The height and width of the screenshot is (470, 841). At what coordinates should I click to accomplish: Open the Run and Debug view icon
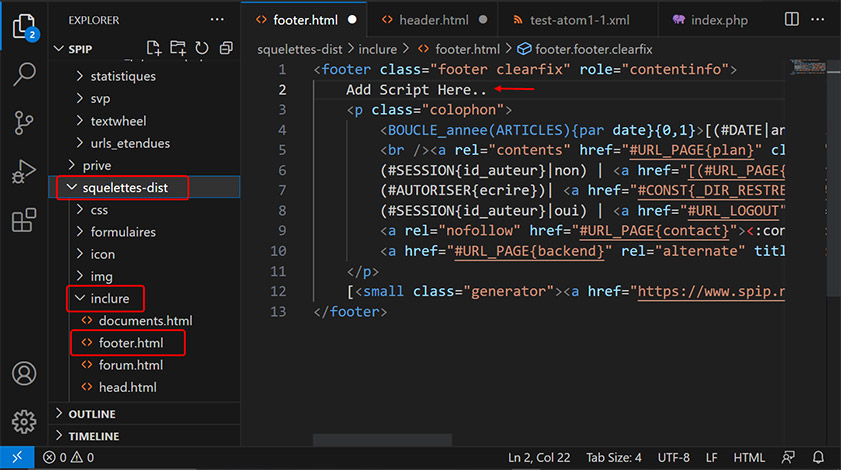(x=24, y=172)
